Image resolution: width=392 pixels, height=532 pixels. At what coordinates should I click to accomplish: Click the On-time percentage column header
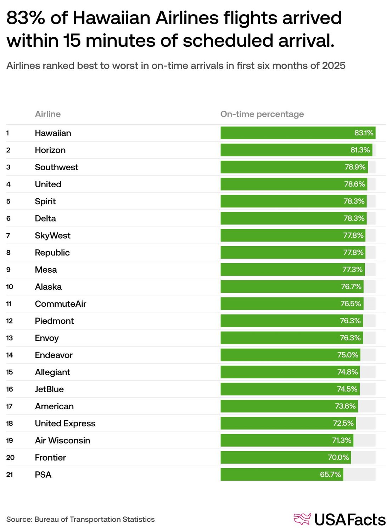(262, 114)
